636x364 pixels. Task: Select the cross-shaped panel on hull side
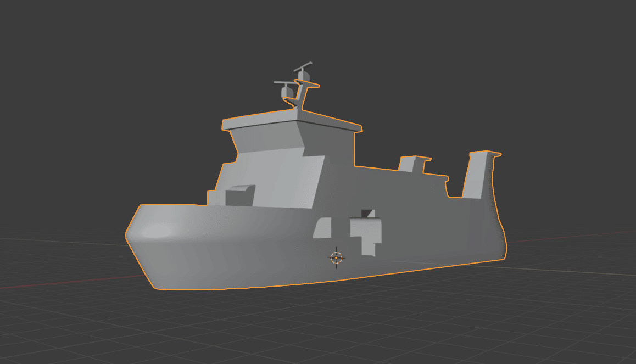tap(365, 233)
